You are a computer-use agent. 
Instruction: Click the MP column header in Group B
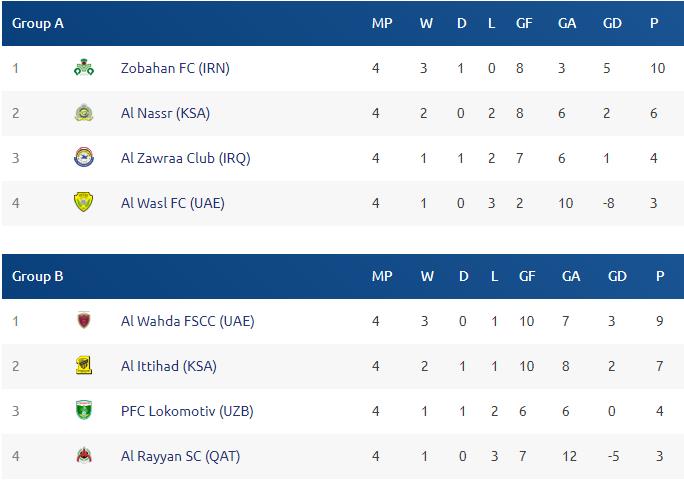pyautogui.click(x=382, y=276)
